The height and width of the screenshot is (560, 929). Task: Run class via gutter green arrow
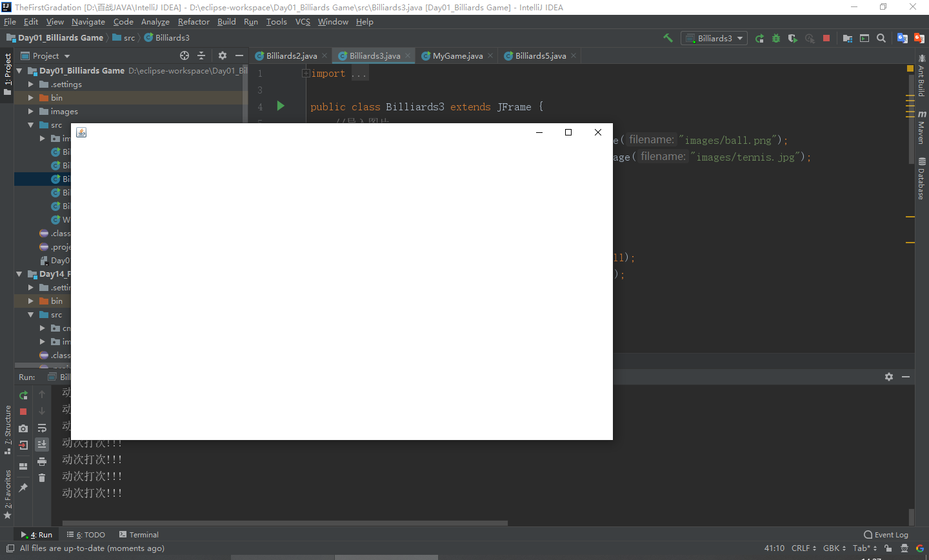click(x=281, y=106)
